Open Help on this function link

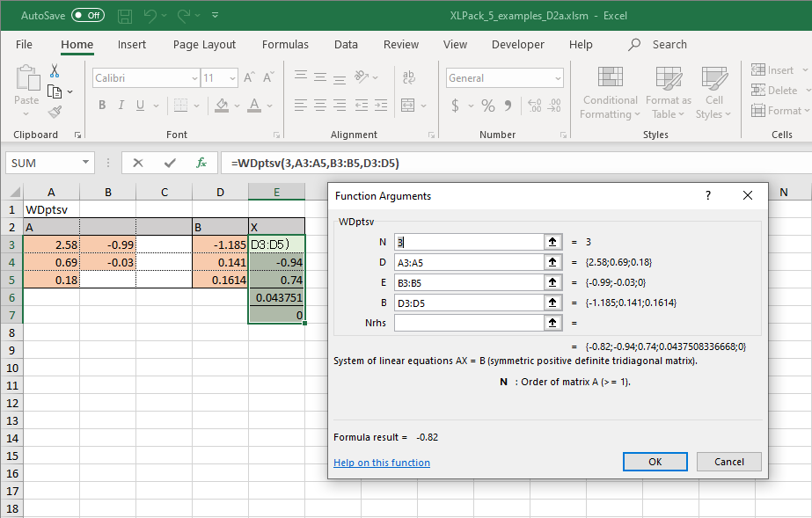tap(382, 463)
